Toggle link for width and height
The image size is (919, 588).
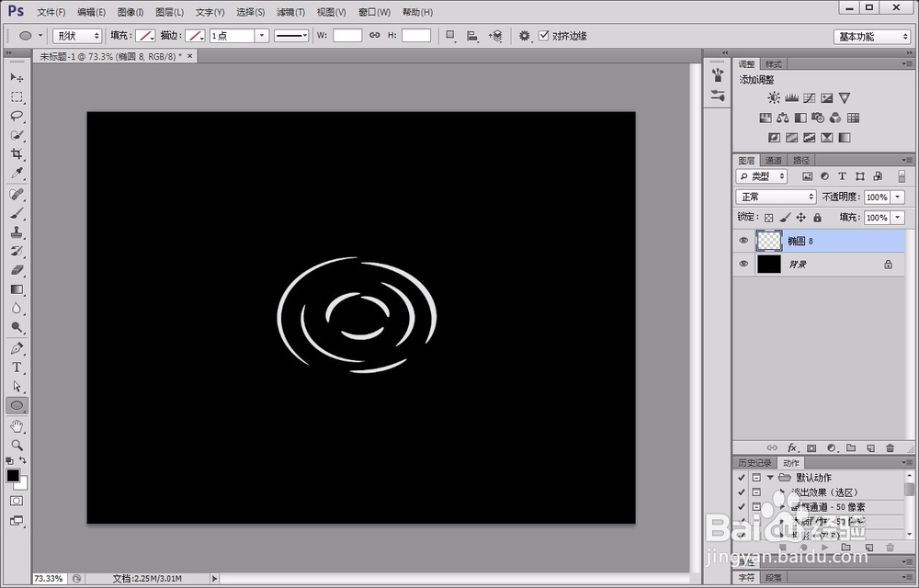coord(375,36)
